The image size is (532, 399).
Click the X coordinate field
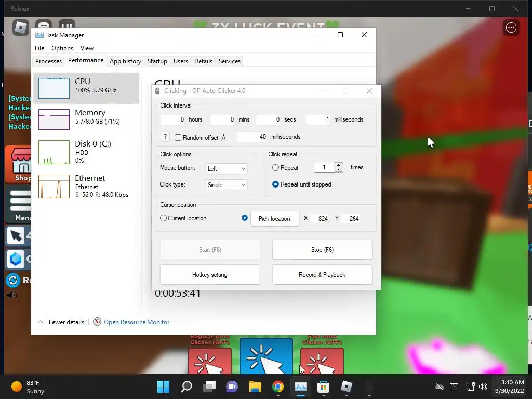pos(320,219)
